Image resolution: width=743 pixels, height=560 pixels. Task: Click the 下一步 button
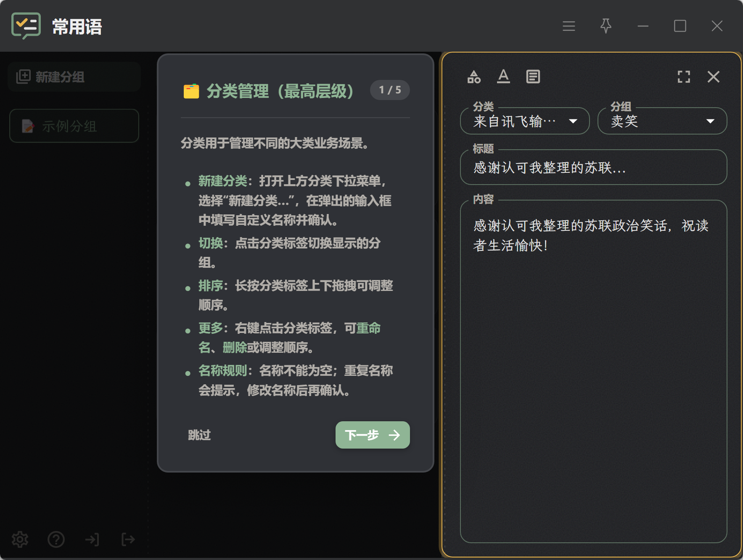point(373,435)
